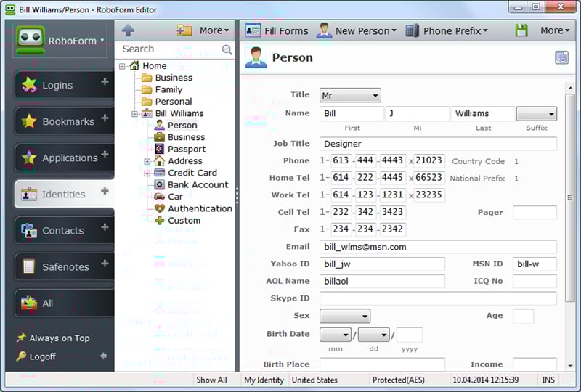The image size is (581, 392).
Task: Open the New Person menu
Action: [x=356, y=30]
